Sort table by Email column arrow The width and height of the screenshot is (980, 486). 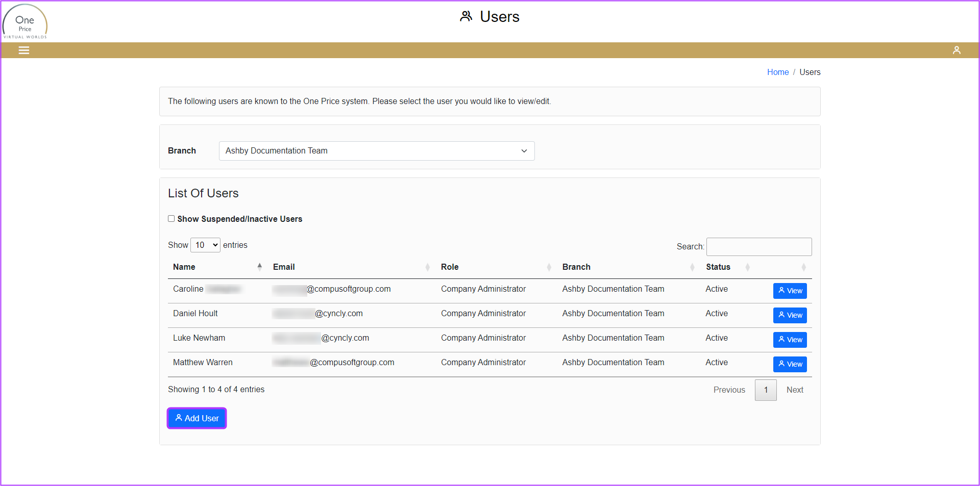click(x=427, y=267)
